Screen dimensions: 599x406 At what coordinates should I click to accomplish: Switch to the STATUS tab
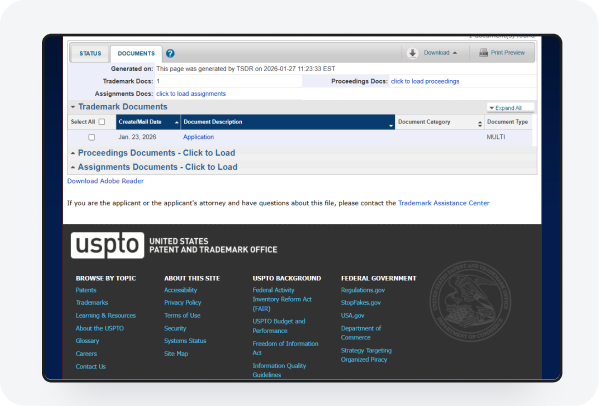pyautogui.click(x=90, y=53)
